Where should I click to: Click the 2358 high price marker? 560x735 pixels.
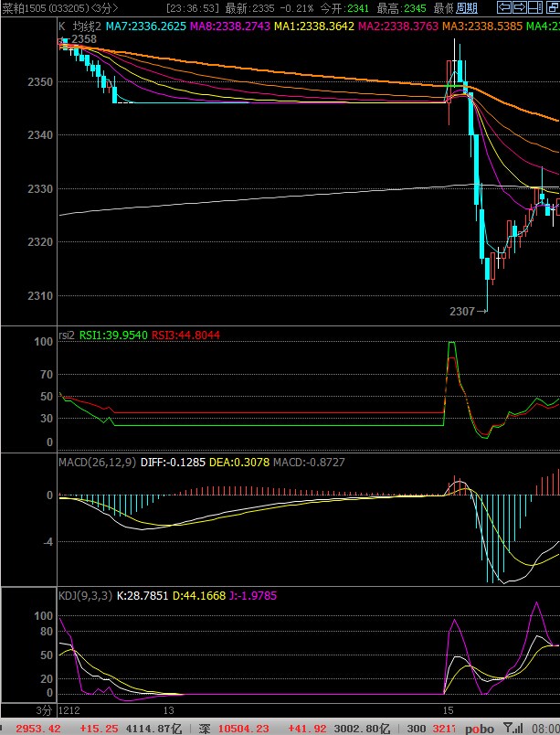[x=83, y=39]
